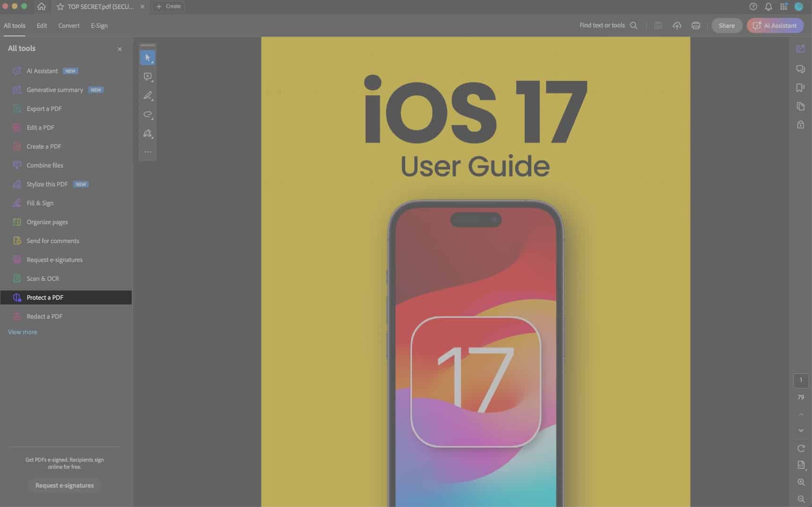Open the Help icon
The image size is (812, 507).
(x=753, y=7)
